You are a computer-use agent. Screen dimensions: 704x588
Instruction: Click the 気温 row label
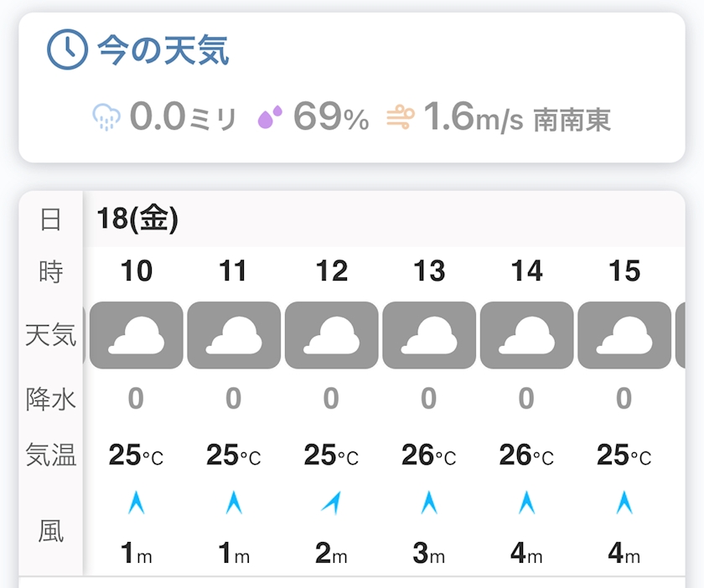[x=51, y=455]
